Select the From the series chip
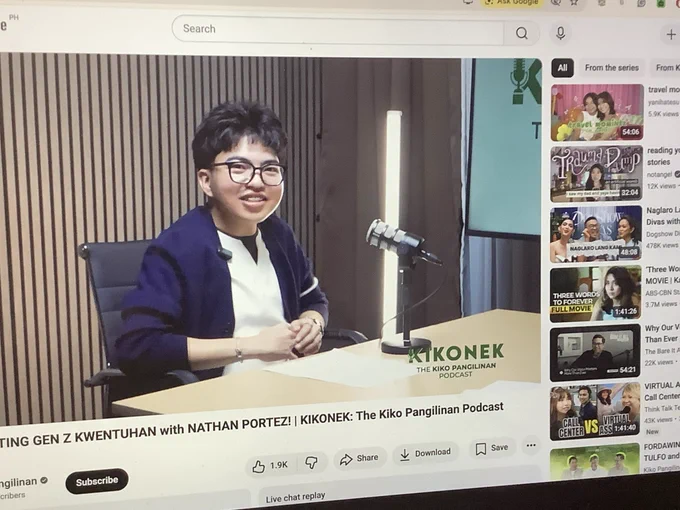This screenshot has height=510, width=680. click(611, 68)
